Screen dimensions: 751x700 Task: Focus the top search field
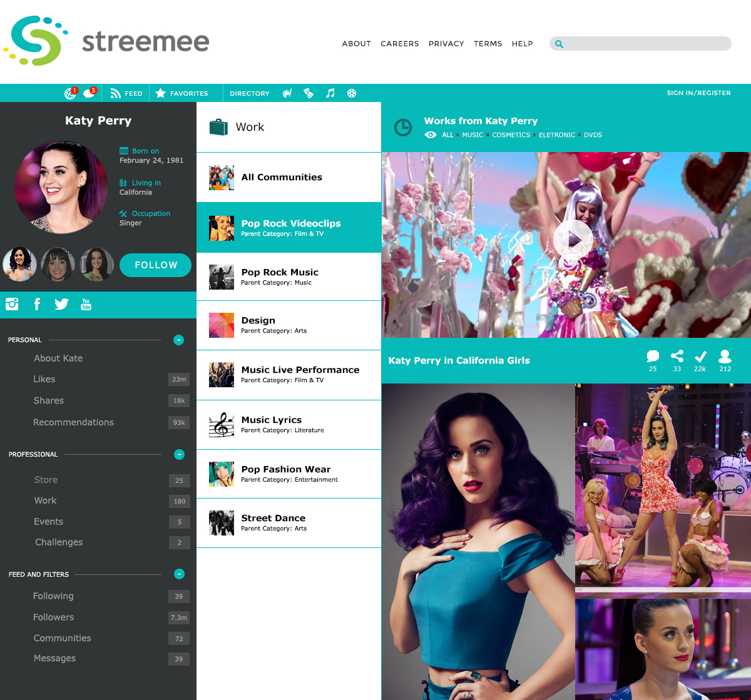[640, 44]
